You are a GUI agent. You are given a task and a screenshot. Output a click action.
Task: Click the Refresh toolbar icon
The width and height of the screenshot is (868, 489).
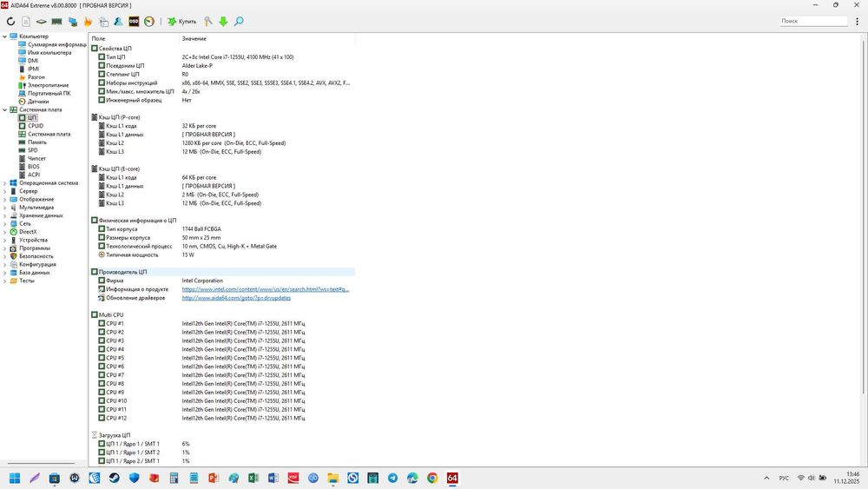[10, 22]
